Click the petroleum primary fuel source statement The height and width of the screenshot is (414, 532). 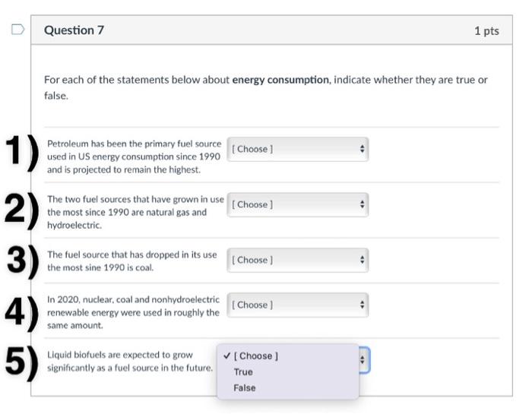[x=134, y=156]
